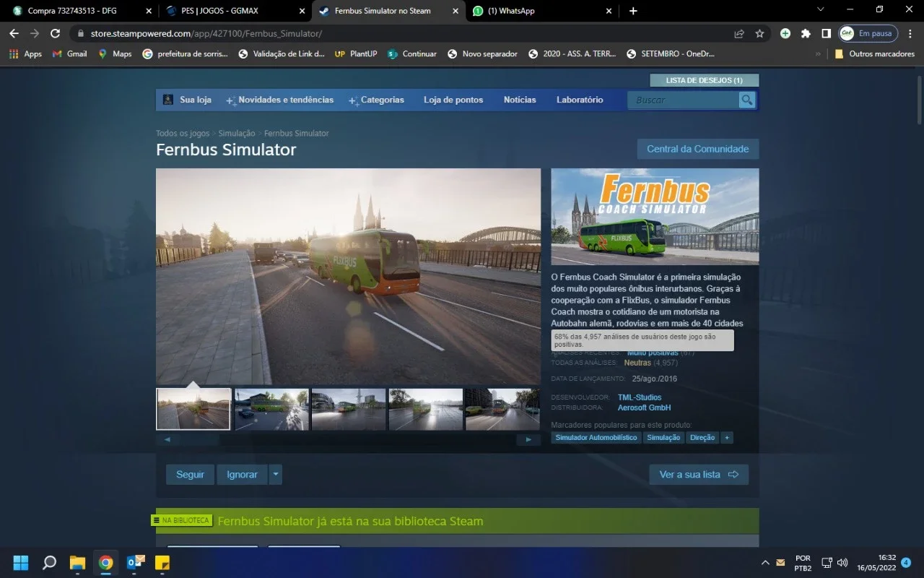Image resolution: width=924 pixels, height=578 pixels.
Task: Bookmark this page with the star icon
Action: [759, 33]
